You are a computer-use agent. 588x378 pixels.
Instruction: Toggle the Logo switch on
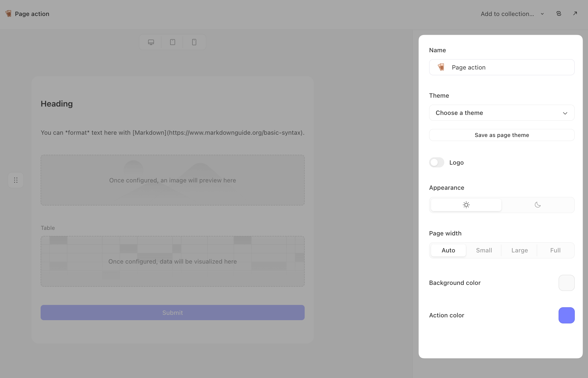click(437, 162)
